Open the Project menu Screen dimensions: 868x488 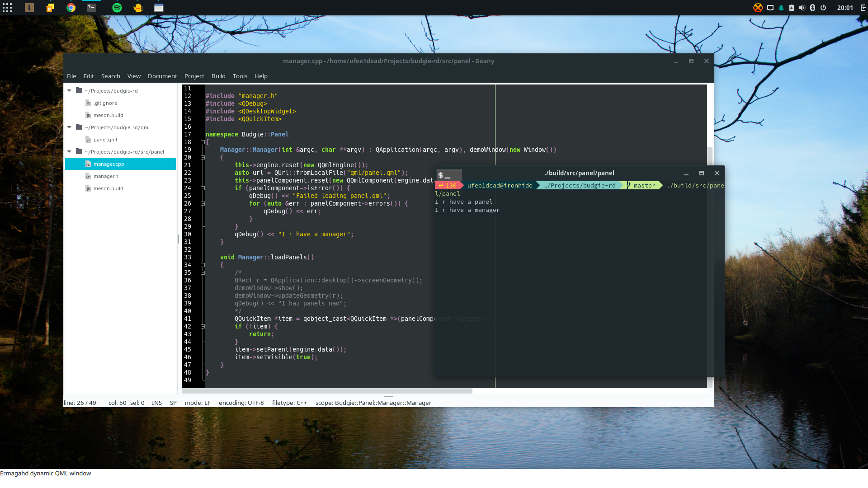point(194,76)
